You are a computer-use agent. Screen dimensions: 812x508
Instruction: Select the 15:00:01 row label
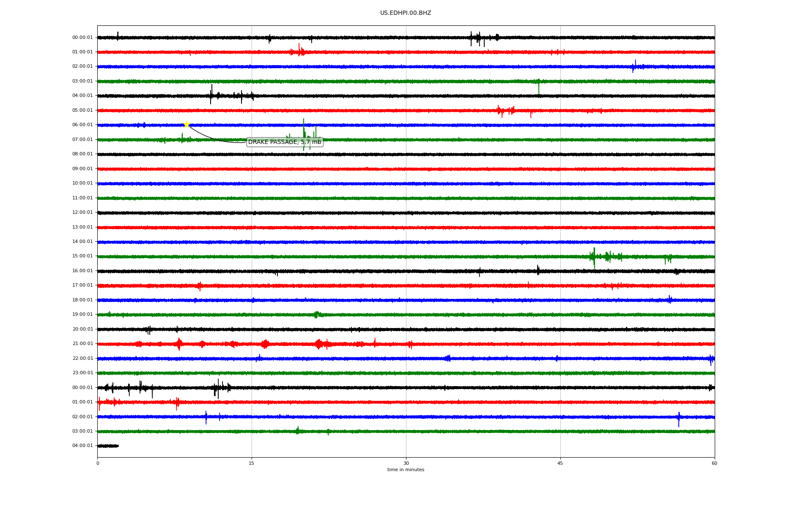pos(82,256)
